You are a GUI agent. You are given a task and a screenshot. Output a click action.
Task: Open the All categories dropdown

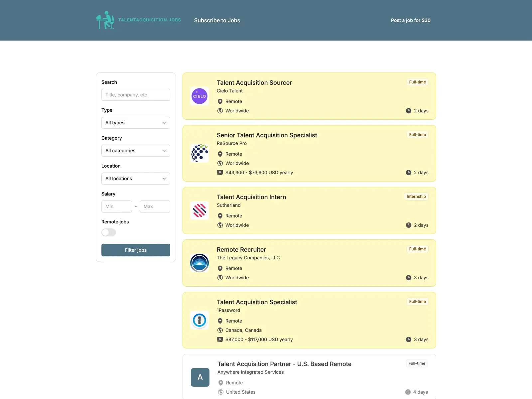pyautogui.click(x=136, y=151)
